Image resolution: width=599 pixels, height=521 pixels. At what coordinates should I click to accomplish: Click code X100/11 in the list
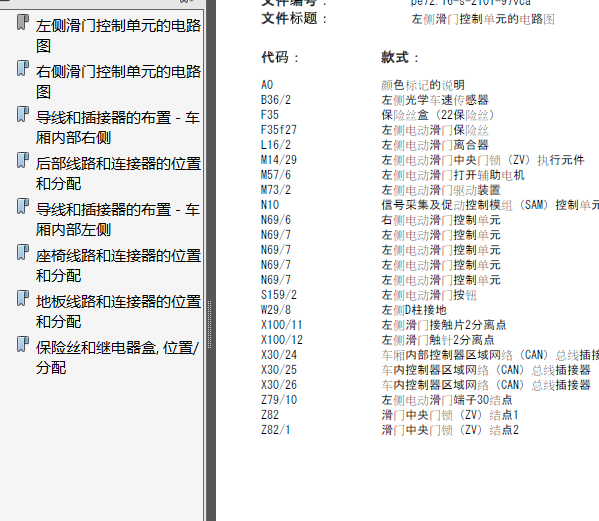pos(282,325)
